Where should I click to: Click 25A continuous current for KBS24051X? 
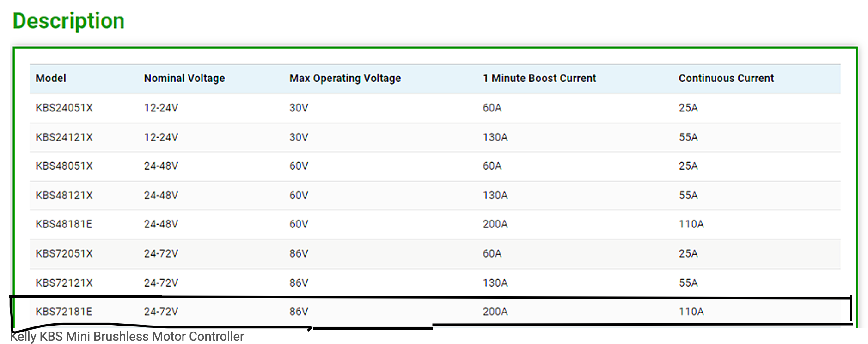(688, 108)
